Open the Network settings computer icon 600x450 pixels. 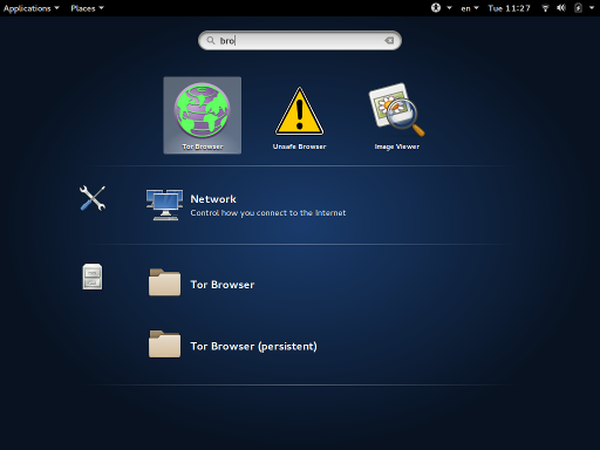(x=163, y=204)
